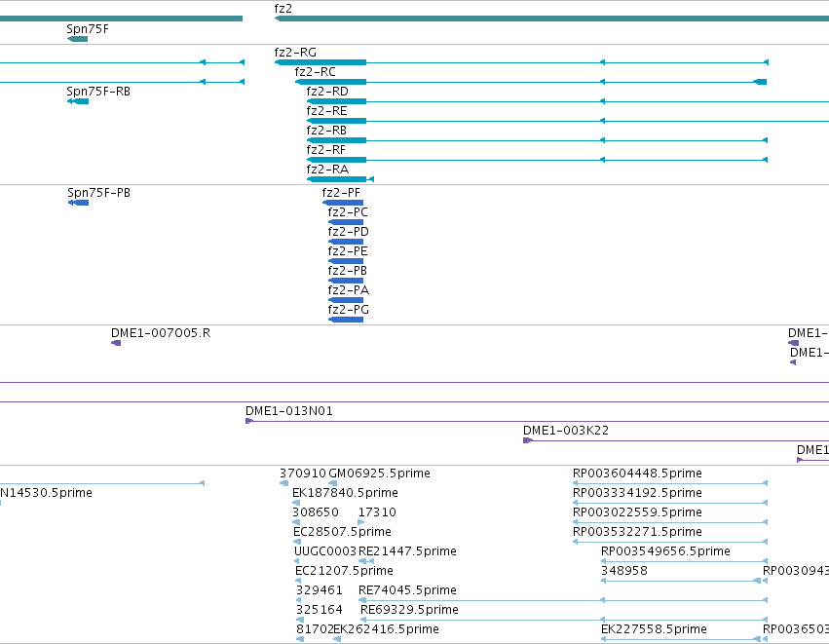Select the 81702 EST label

point(315,630)
